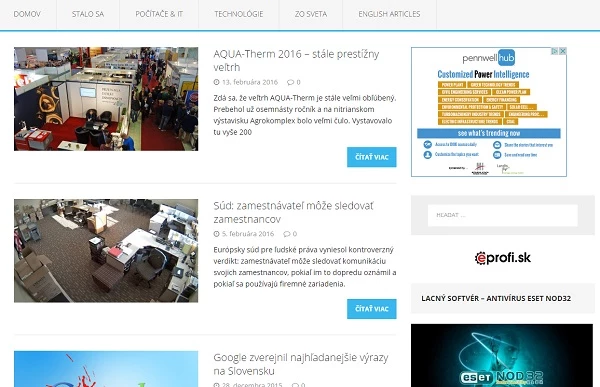Click the AdChoices icon on the ad
Viewport: 600px width, 387px height.
[x=554, y=51]
